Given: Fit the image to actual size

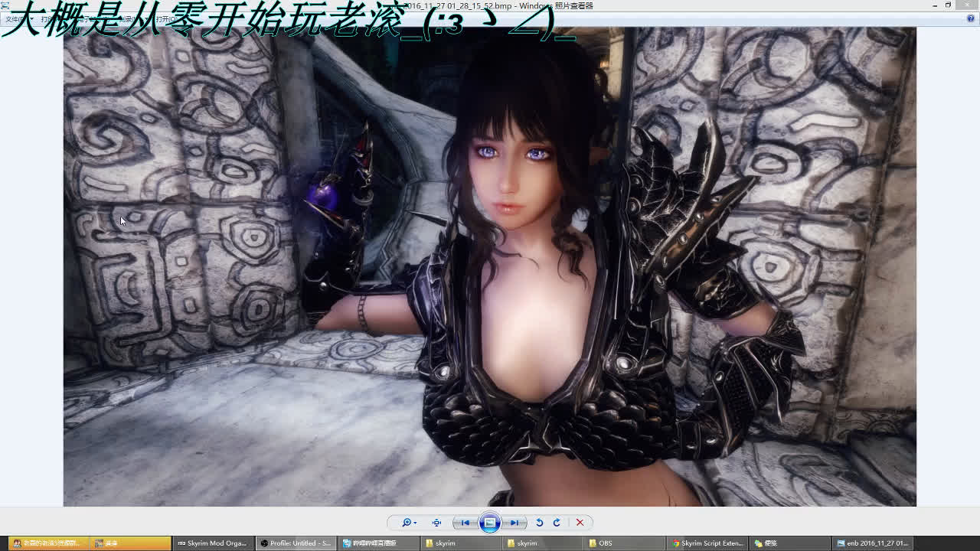Looking at the screenshot, I should [x=436, y=523].
